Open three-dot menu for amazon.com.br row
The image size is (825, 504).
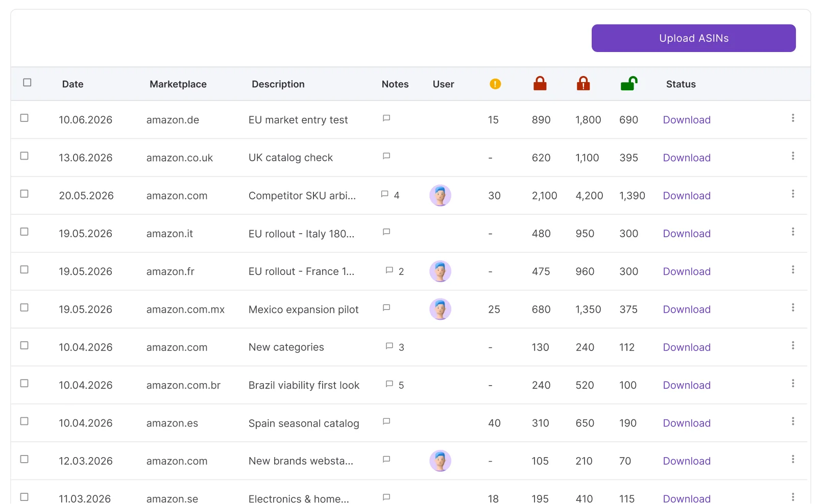793,384
